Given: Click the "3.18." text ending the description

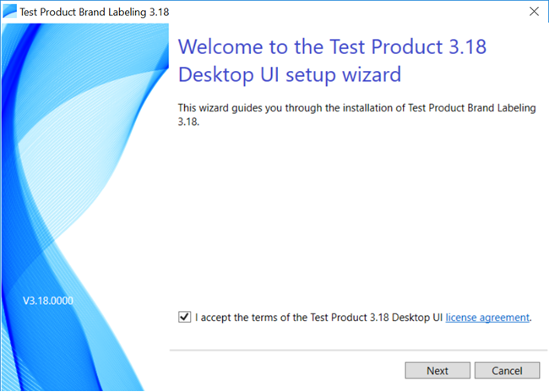Looking at the screenshot, I should point(188,122).
